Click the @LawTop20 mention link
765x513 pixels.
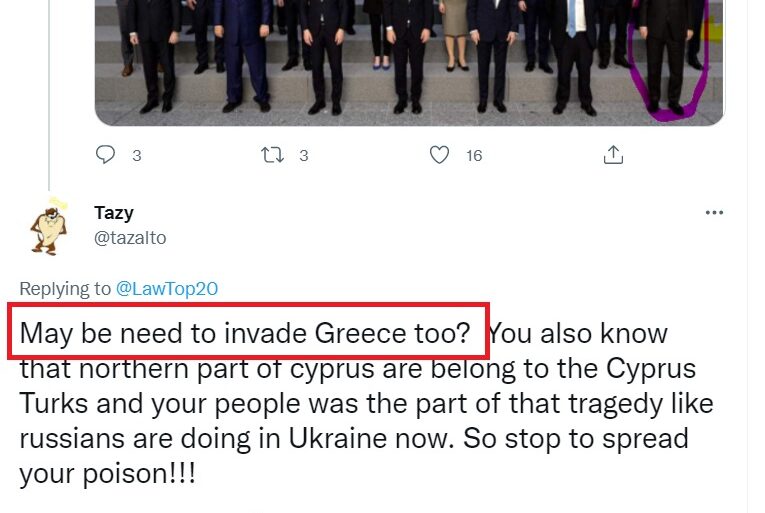167,289
